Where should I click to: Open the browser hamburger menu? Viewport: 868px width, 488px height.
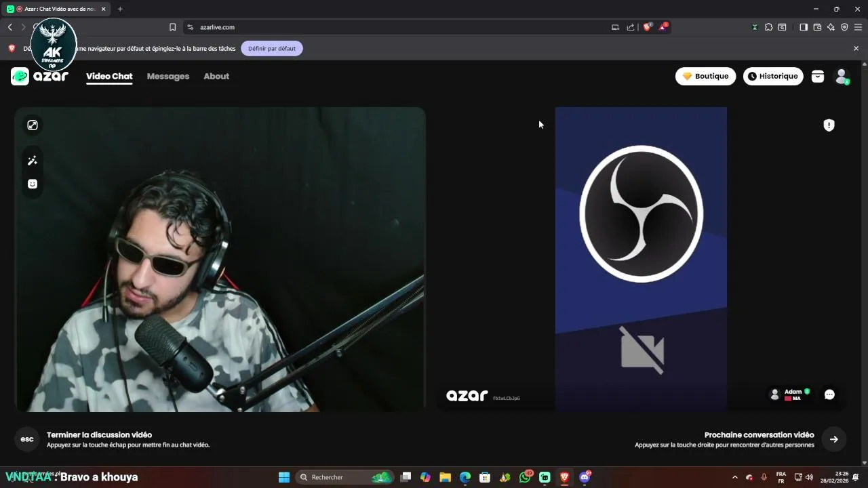pyautogui.click(x=858, y=27)
